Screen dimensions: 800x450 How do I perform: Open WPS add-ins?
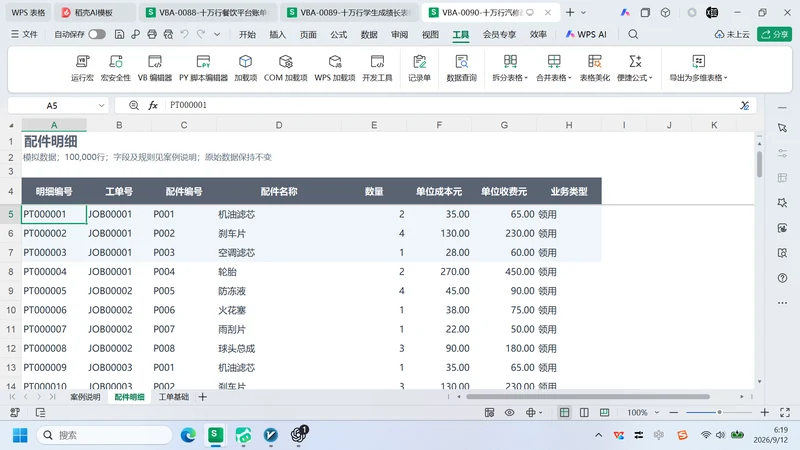(x=335, y=68)
